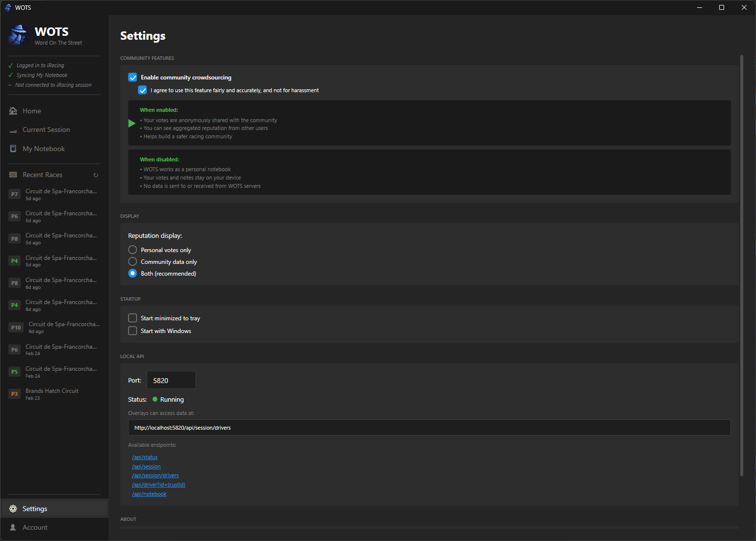756x541 pixels.
Task: Open the Settings entry in the sidebar
Action: coord(34,509)
